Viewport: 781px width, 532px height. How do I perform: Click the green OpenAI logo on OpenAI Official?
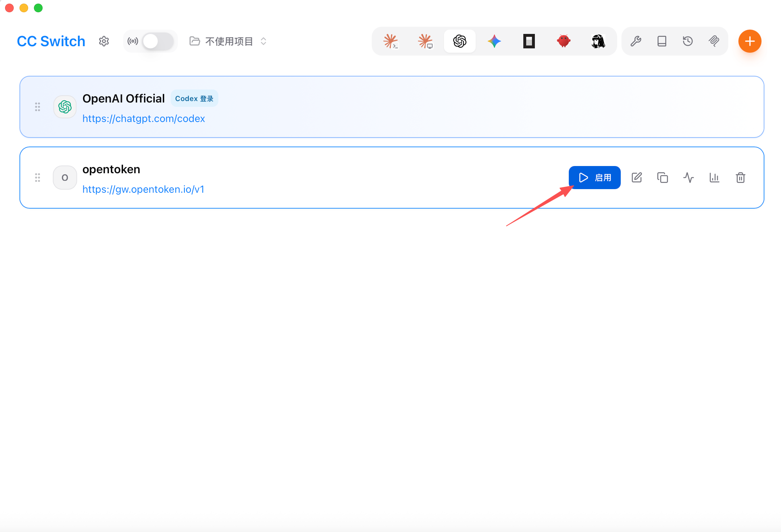pyautogui.click(x=65, y=107)
